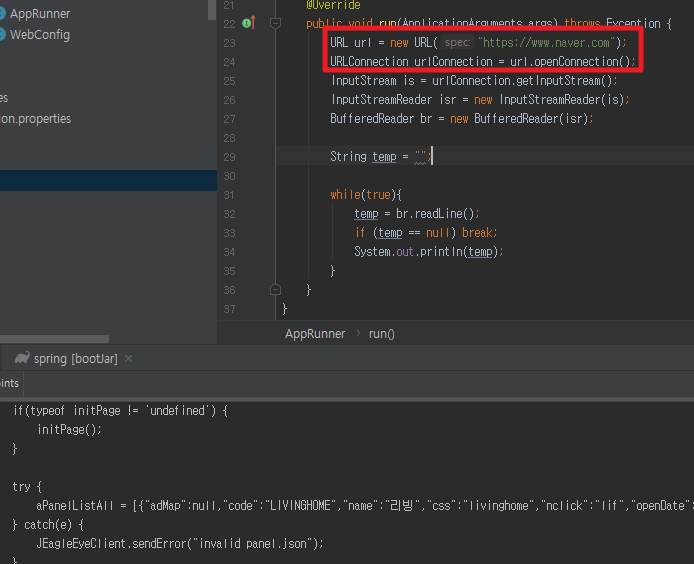Viewport: 694px width, 564px height.
Task: Click the JEagleEyeClient.sendError console line
Action: coord(180,544)
